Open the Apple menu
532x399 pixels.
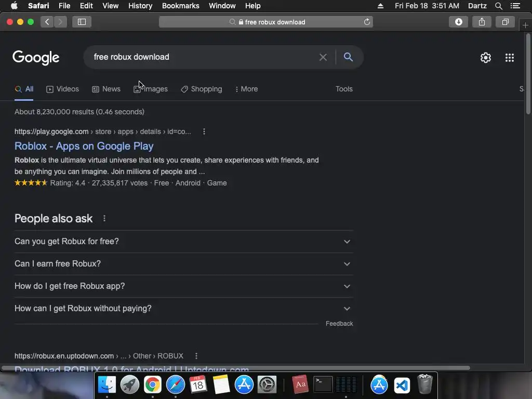pyautogui.click(x=14, y=6)
